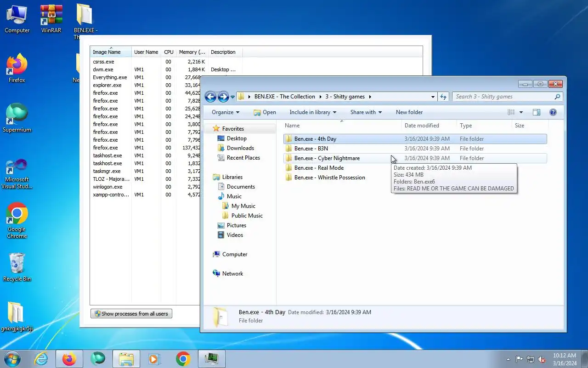
Task: Show hidden tray icons arrow
Action: point(508,359)
